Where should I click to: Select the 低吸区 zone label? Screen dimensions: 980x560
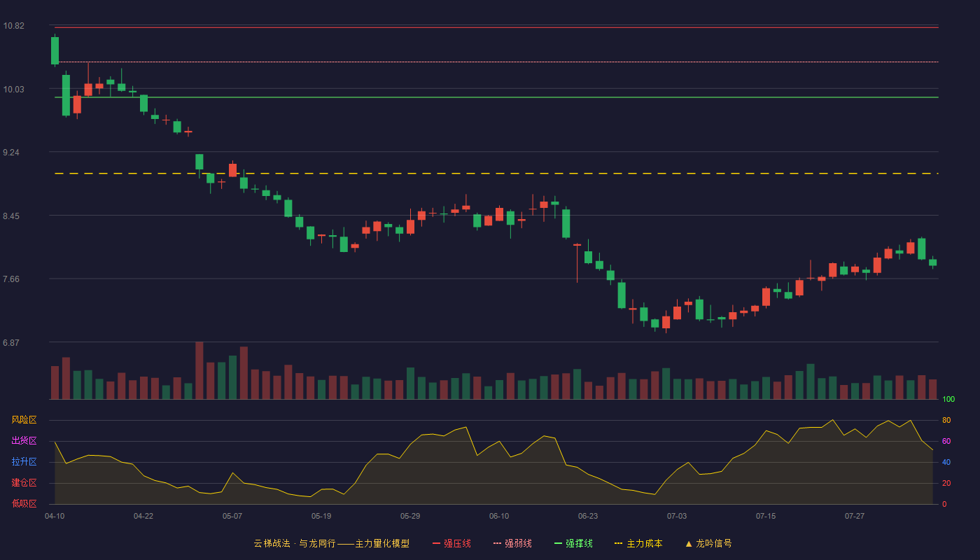[x=24, y=503]
